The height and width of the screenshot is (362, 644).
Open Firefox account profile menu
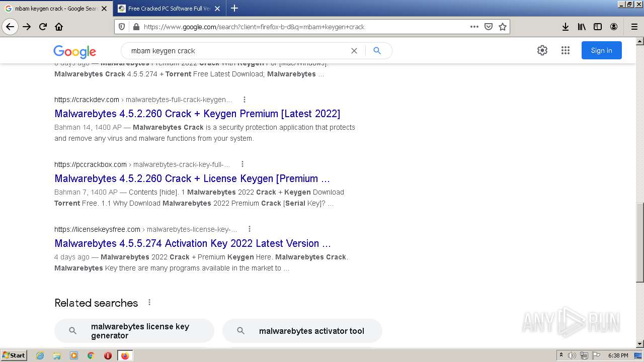pyautogui.click(x=614, y=27)
